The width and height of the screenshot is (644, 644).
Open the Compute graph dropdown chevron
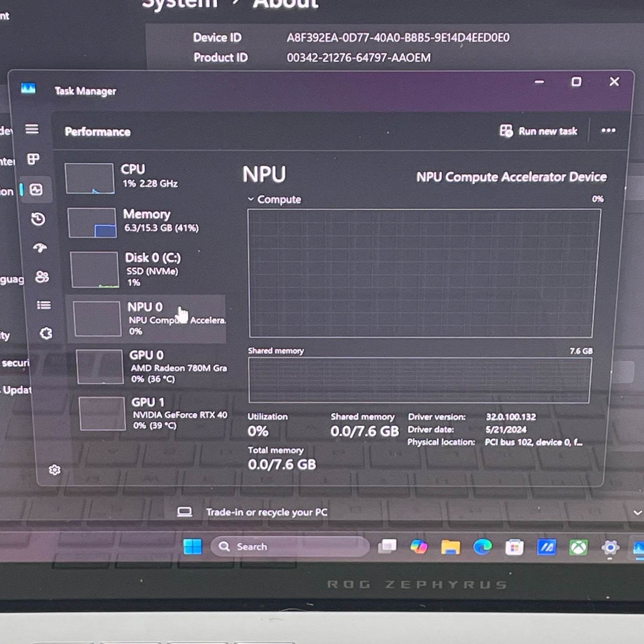251,199
